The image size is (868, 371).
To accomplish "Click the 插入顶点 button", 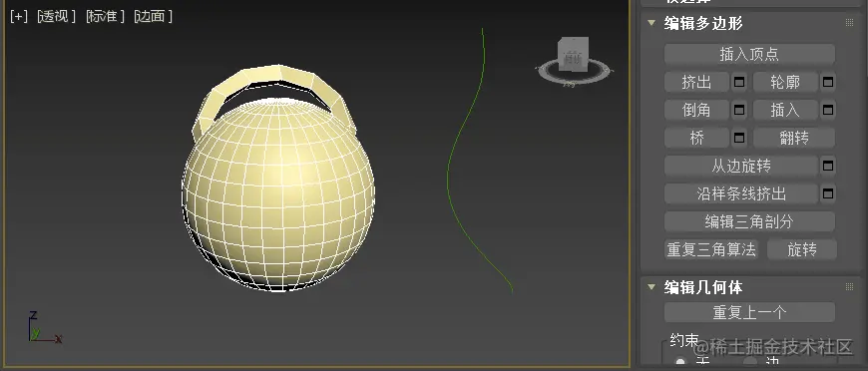I will tap(749, 54).
